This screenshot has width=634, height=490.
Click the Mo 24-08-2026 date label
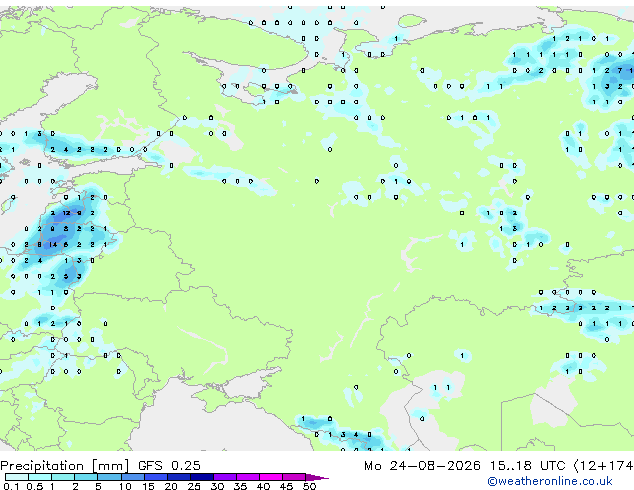pyautogui.click(x=423, y=466)
